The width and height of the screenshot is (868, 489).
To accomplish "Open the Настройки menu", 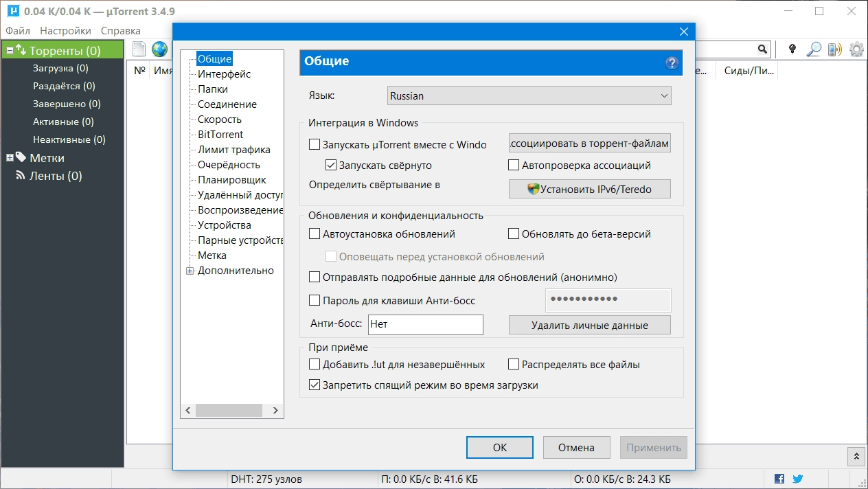I will click(65, 31).
